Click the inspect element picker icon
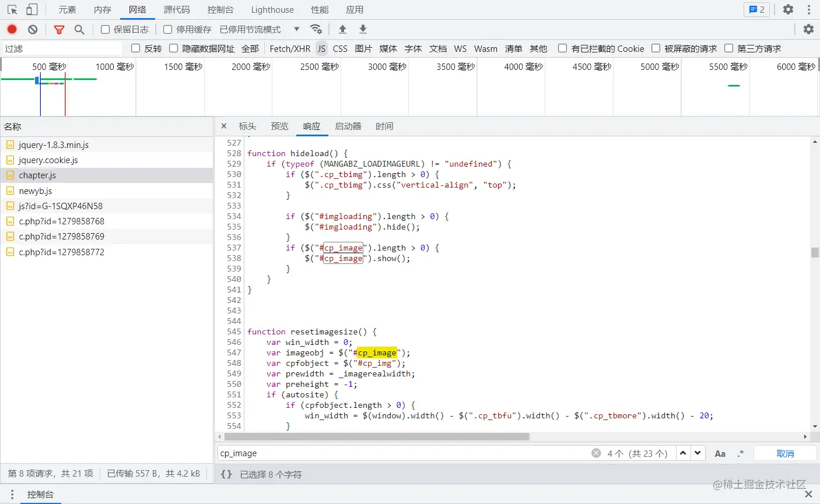Screen dimensions: 820x504 pos(12,10)
